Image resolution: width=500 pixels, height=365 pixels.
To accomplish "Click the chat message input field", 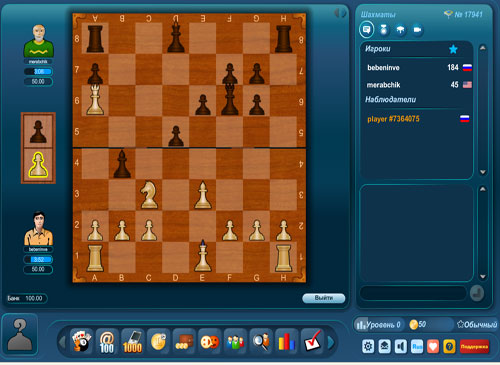I will click(413, 294).
